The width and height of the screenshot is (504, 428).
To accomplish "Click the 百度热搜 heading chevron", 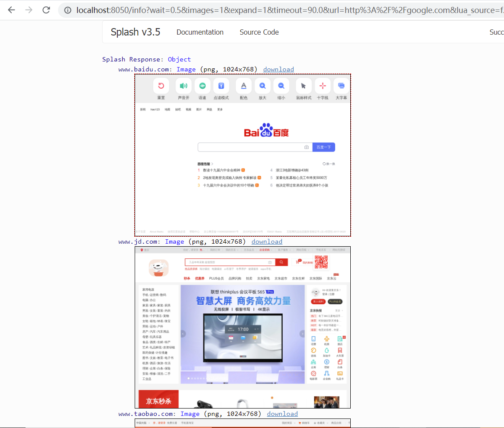I will [212, 164].
